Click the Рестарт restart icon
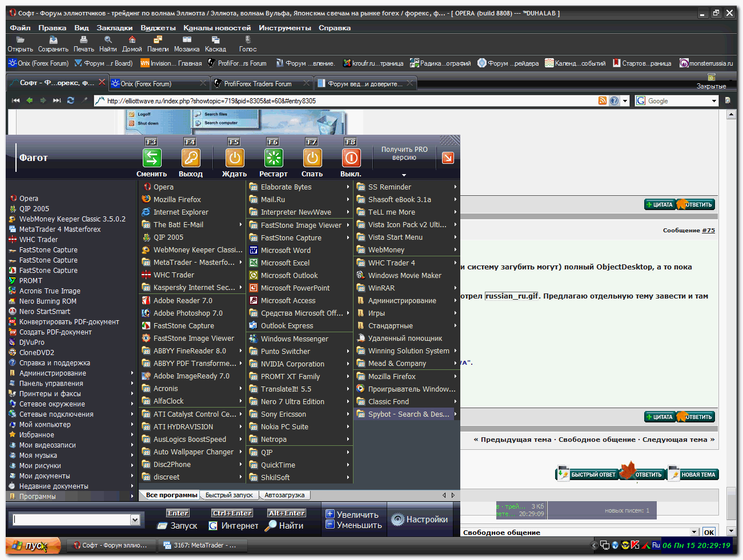The height and width of the screenshot is (560, 743). coord(274,158)
